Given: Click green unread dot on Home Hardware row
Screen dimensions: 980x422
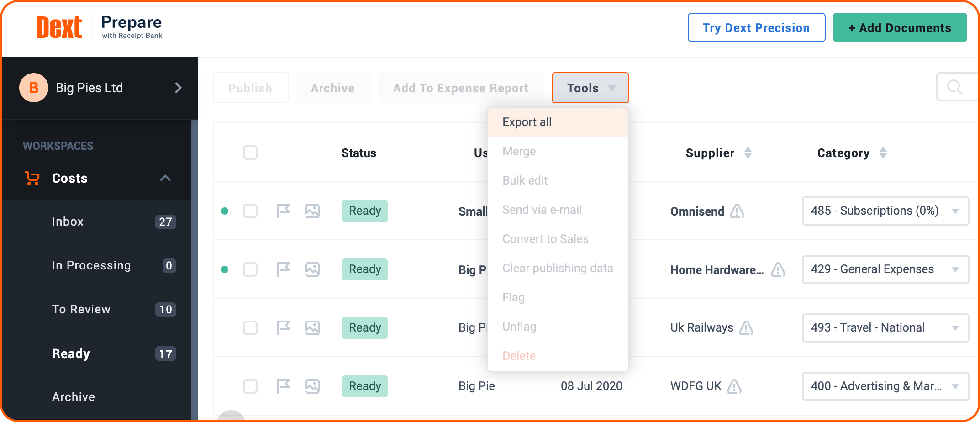Looking at the screenshot, I should click(225, 269).
